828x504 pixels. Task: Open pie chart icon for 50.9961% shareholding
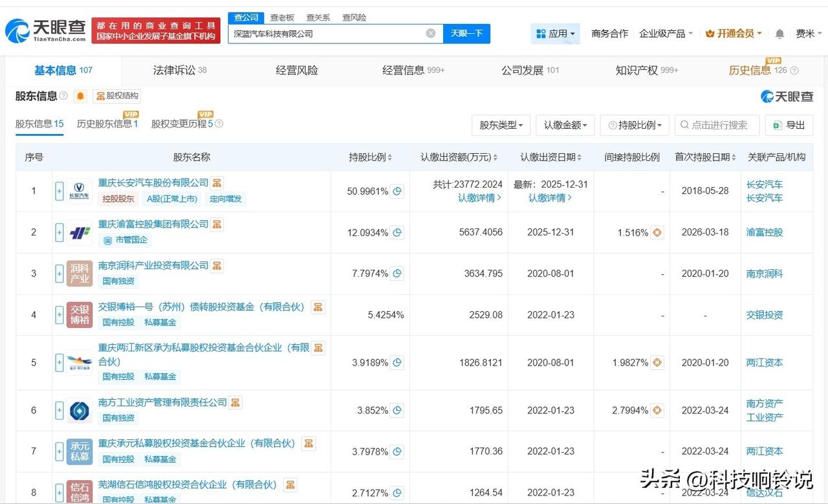pos(397,191)
